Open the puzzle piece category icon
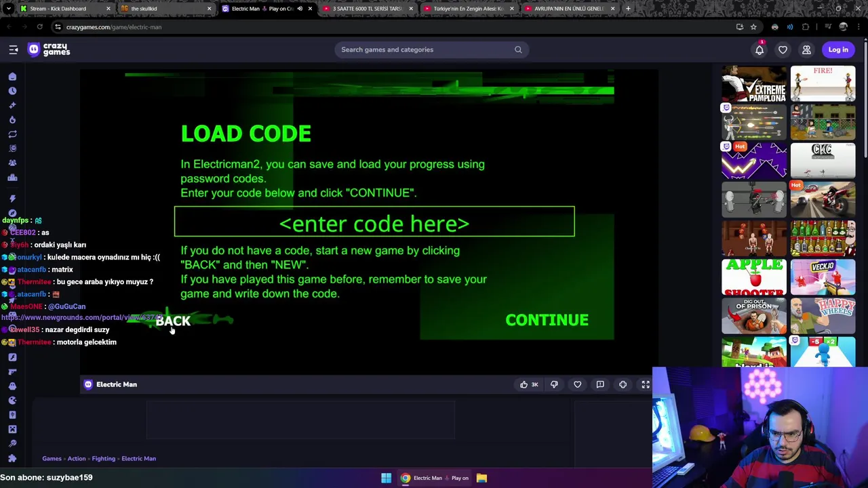 (12, 458)
